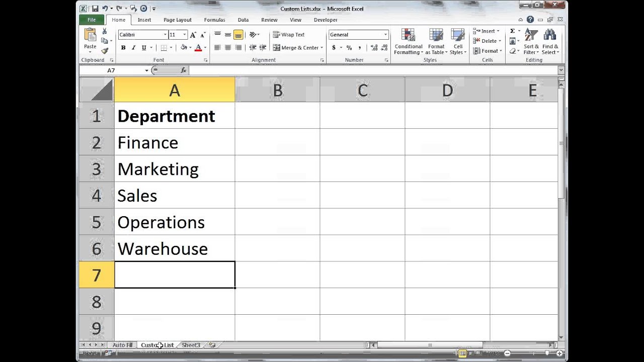Click Save icon in Quick Access Toolbar

(95, 9)
